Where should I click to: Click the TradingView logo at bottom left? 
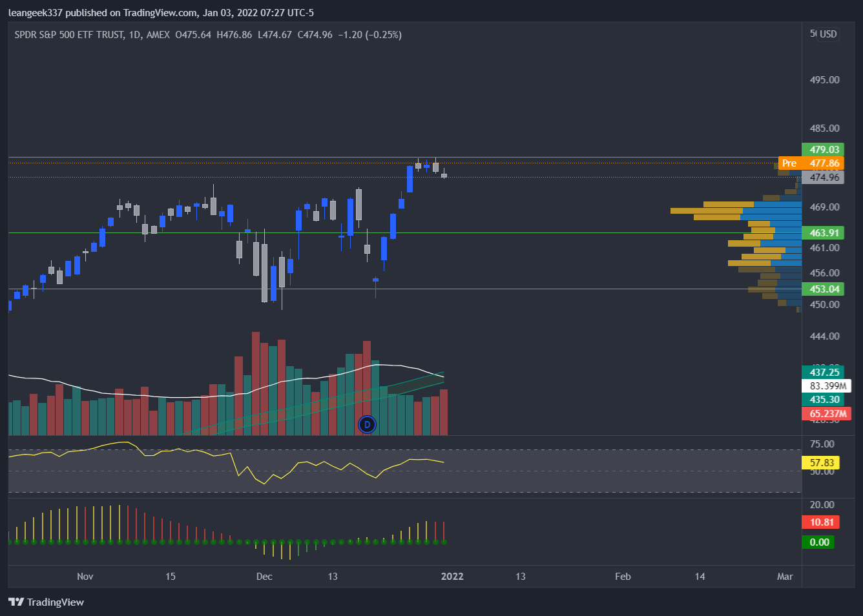[47, 602]
